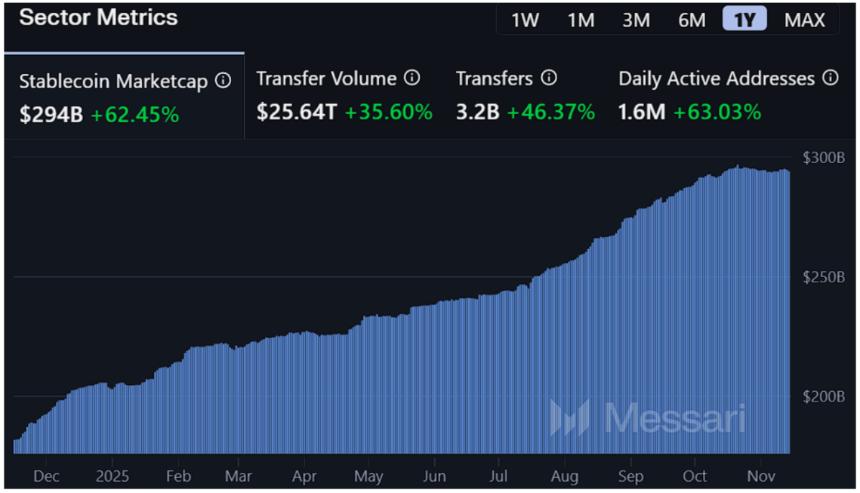
Task: Select the 1M time range
Action: [581, 20]
